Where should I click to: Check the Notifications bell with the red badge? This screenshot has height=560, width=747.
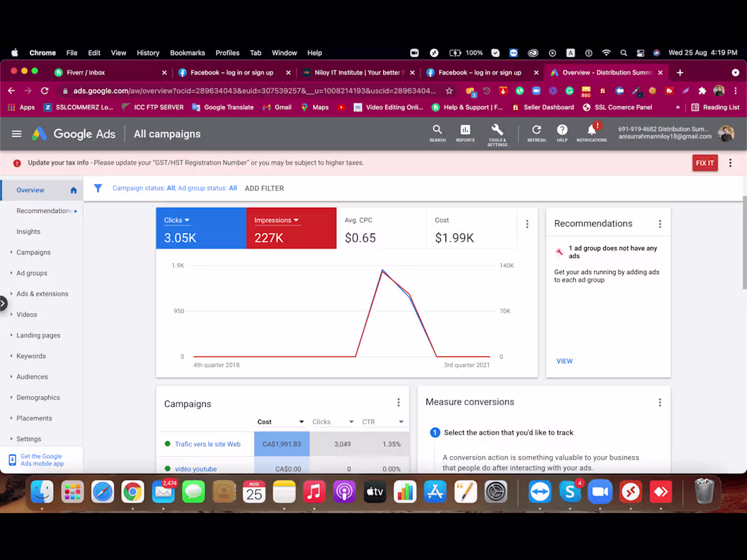click(591, 131)
